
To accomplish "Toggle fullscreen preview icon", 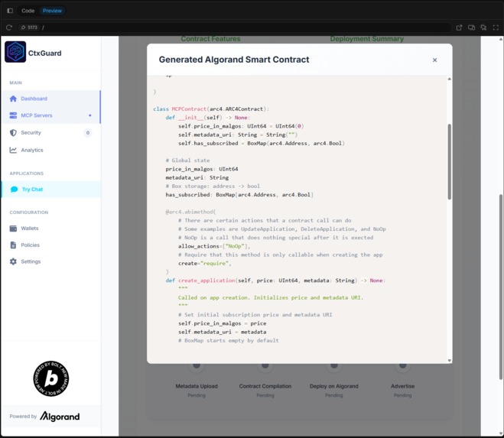I will pos(496,28).
